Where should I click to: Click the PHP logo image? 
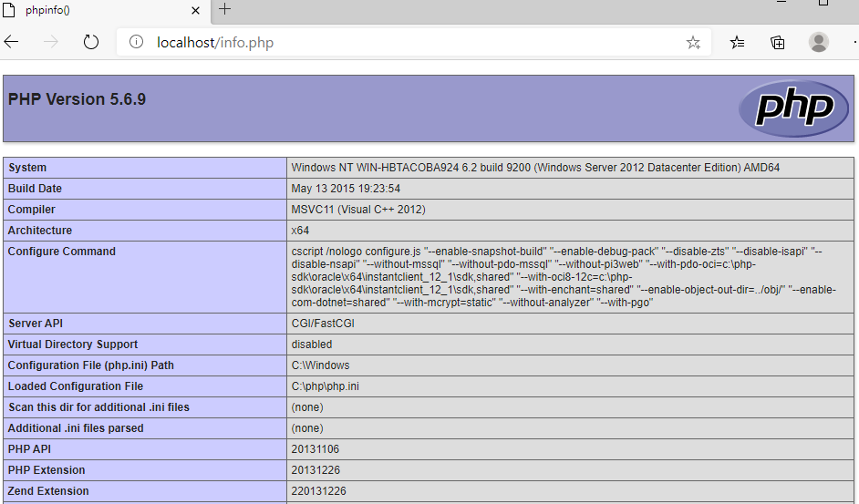coord(794,108)
